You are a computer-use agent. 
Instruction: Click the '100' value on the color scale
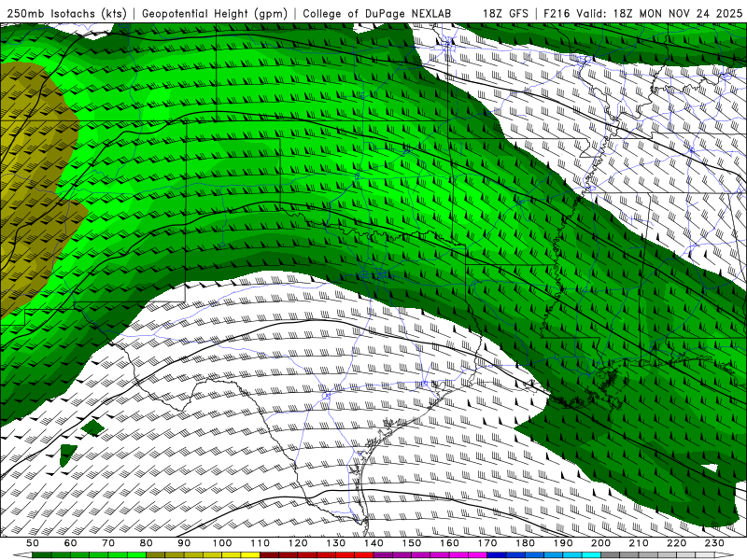[x=222, y=543]
